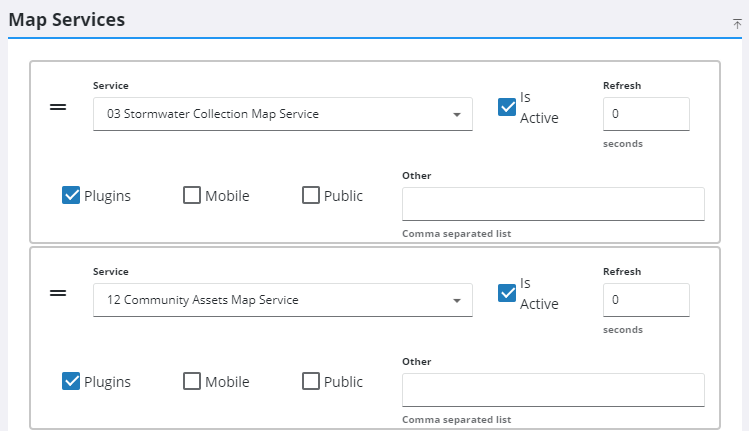This screenshot has width=749, height=431.
Task: Click the Refresh seconds field for Stormwater service
Action: 646,114
